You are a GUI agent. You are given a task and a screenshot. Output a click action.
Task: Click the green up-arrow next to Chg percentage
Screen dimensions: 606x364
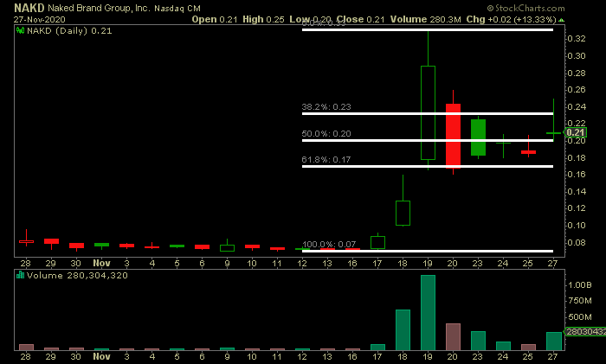coord(561,20)
